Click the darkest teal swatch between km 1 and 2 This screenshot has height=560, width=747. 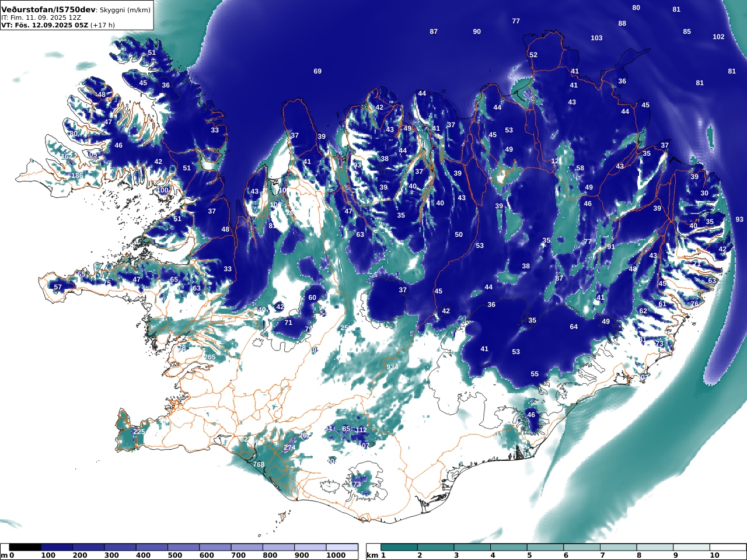pyautogui.click(x=399, y=547)
